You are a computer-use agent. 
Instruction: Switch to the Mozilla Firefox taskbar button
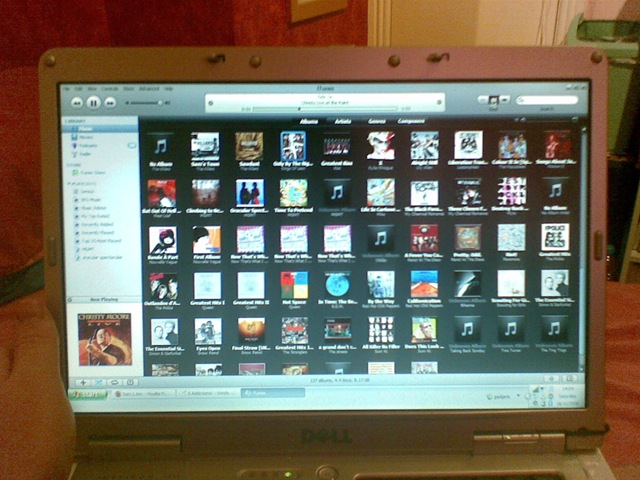point(143,394)
